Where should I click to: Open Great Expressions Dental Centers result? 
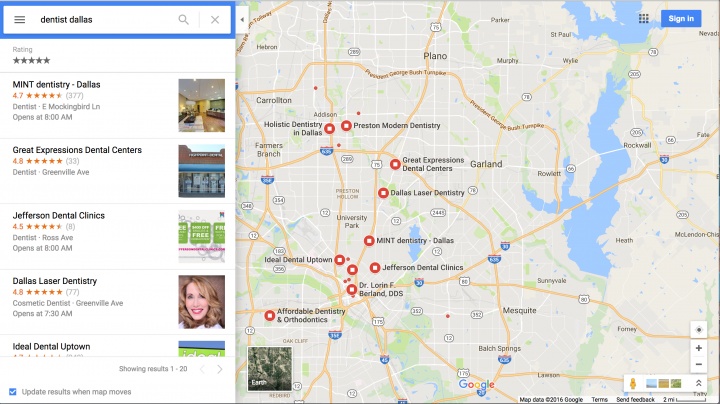pos(117,171)
